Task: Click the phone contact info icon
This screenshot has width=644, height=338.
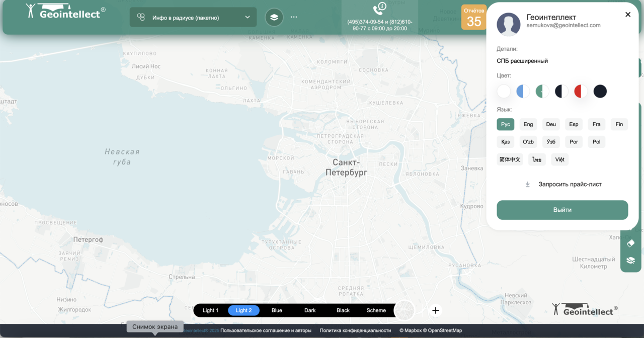Action: click(x=379, y=9)
